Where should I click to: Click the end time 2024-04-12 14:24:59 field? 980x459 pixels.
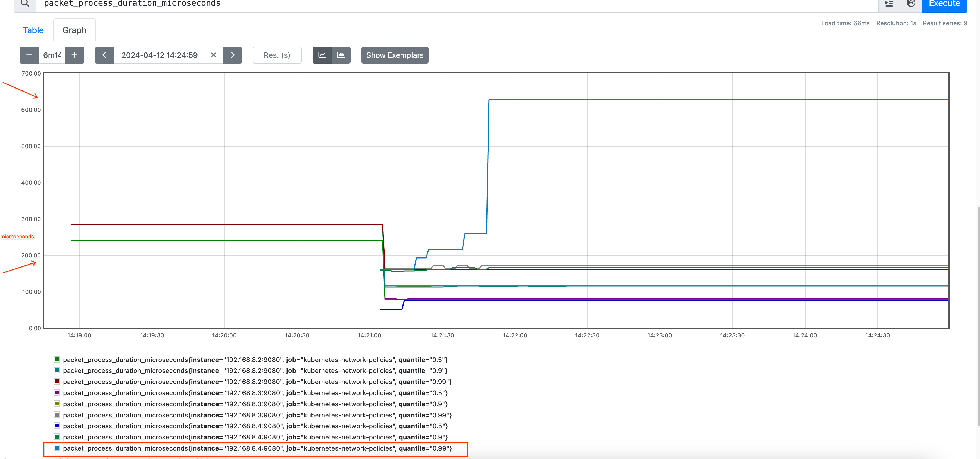160,55
